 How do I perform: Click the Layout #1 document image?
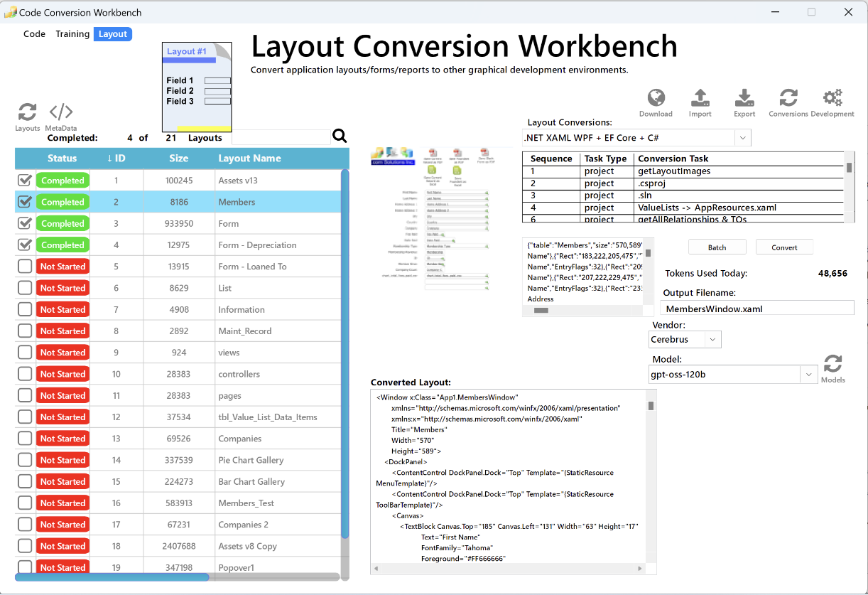(x=197, y=87)
